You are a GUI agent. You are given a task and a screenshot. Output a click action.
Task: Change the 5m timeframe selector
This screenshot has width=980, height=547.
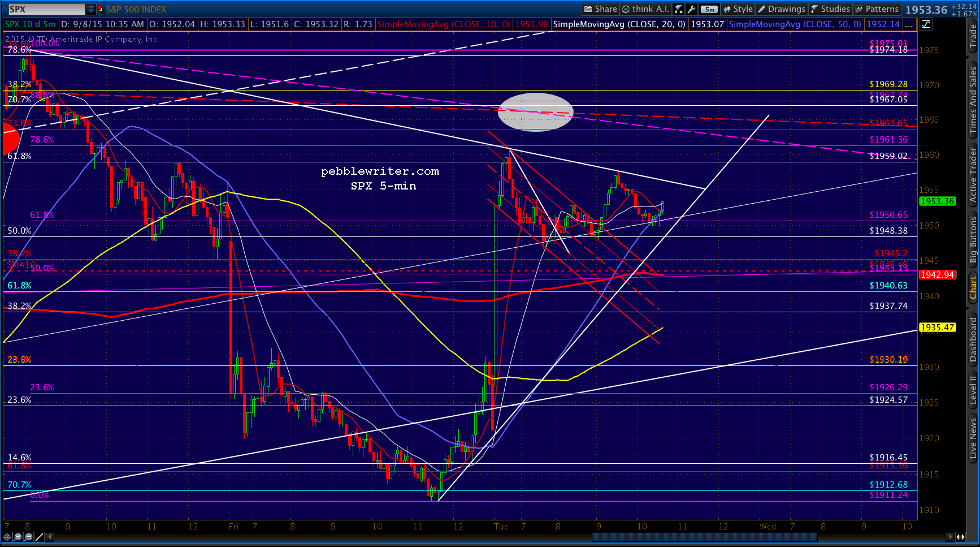tap(709, 9)
